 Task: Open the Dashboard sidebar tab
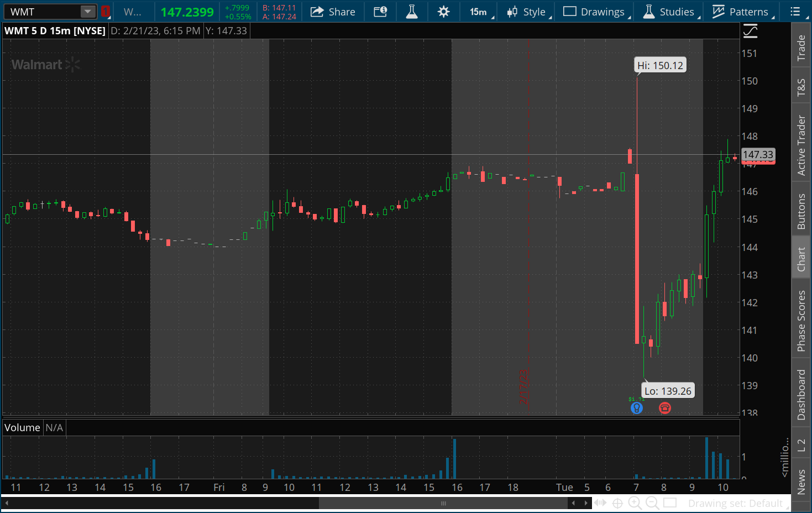click(801, 395)
